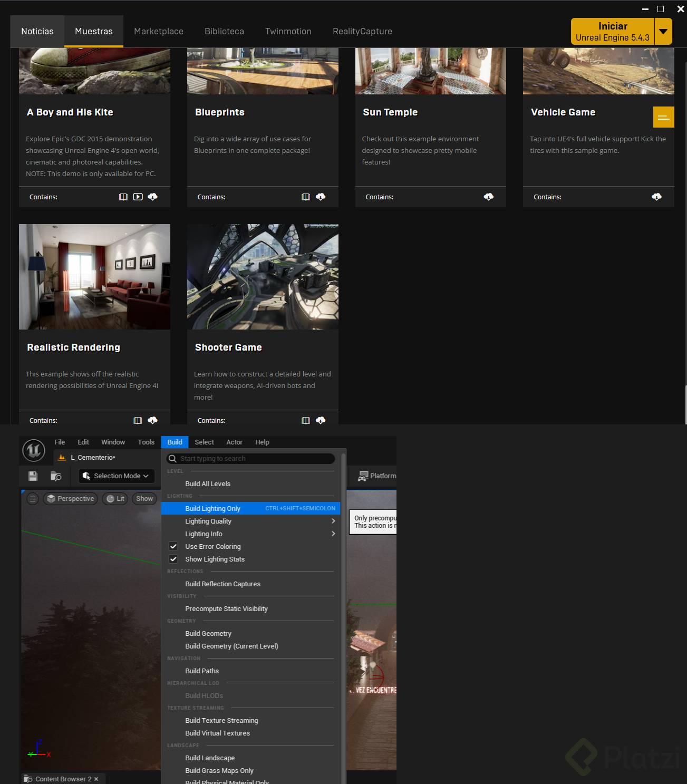Switch to the RealityCapture tab
Viewport: 687px width, 784px height.
pos(362,31)
